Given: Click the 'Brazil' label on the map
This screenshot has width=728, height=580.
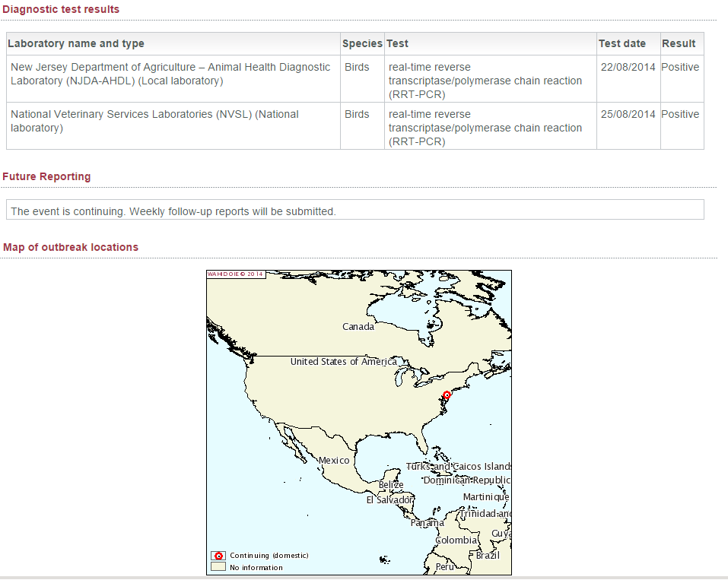Looking at the screenshot, I should pos(488,556).
